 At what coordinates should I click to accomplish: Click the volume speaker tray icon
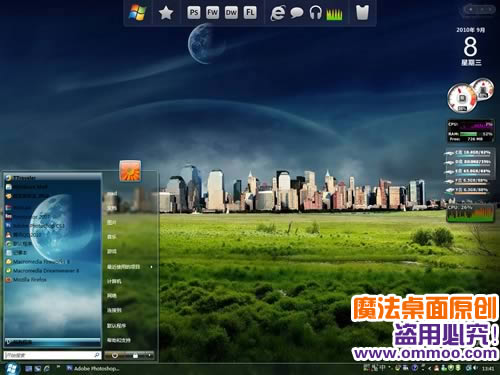click(x=476, y=368)
